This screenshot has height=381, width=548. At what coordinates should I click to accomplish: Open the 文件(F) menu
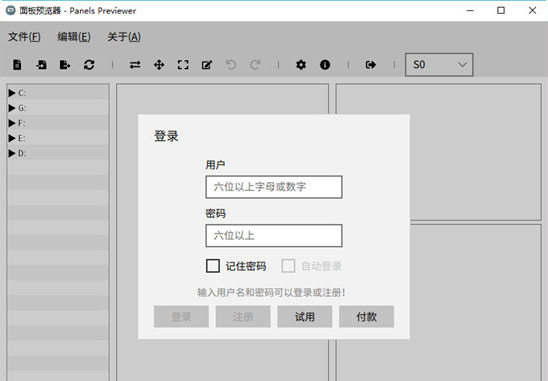click(x=24, y=37)
